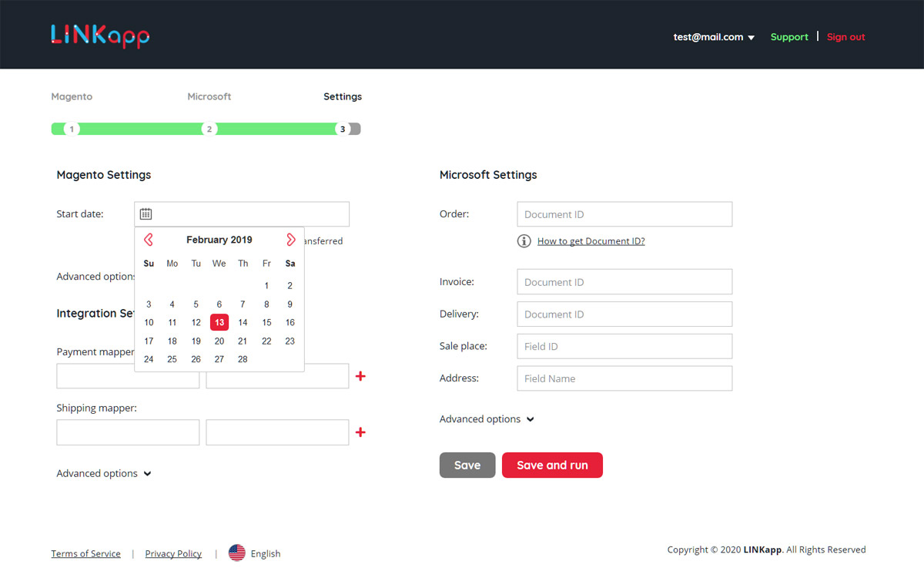Select February 20 in the calendar
924x578 pixels.
[x=219, y=341]
